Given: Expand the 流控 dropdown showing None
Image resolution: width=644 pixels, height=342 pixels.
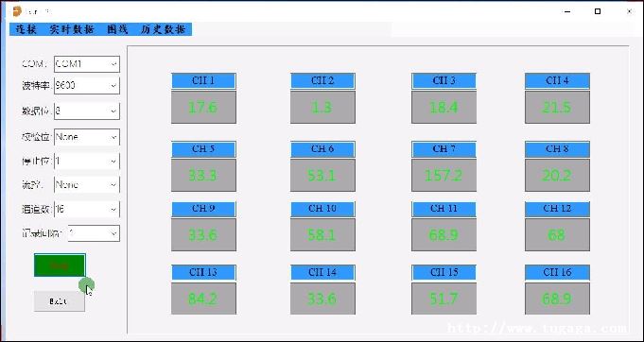Looking at the screenshot, I should click(87, 184).
